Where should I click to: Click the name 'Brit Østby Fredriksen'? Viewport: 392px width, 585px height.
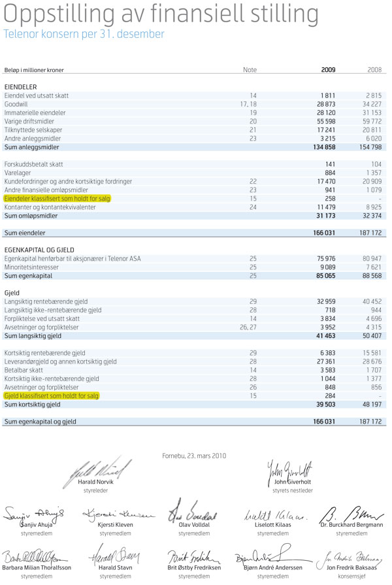[x=194, y=567]
